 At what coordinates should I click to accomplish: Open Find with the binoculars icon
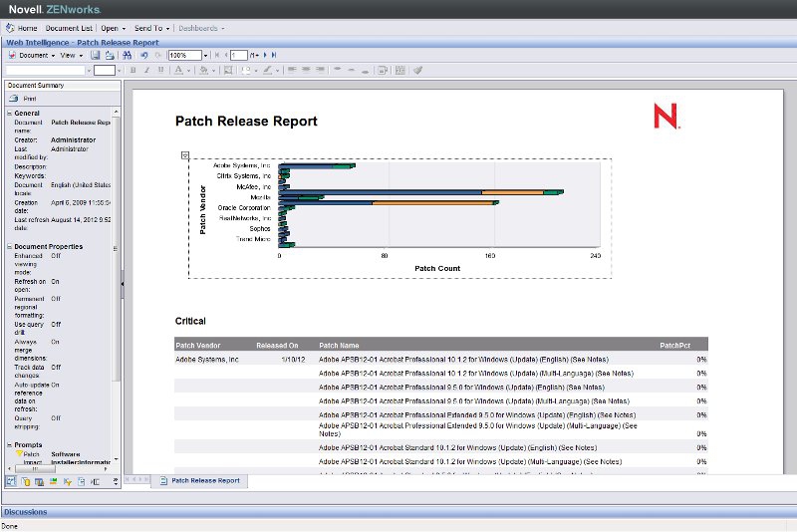coord(128,55)
